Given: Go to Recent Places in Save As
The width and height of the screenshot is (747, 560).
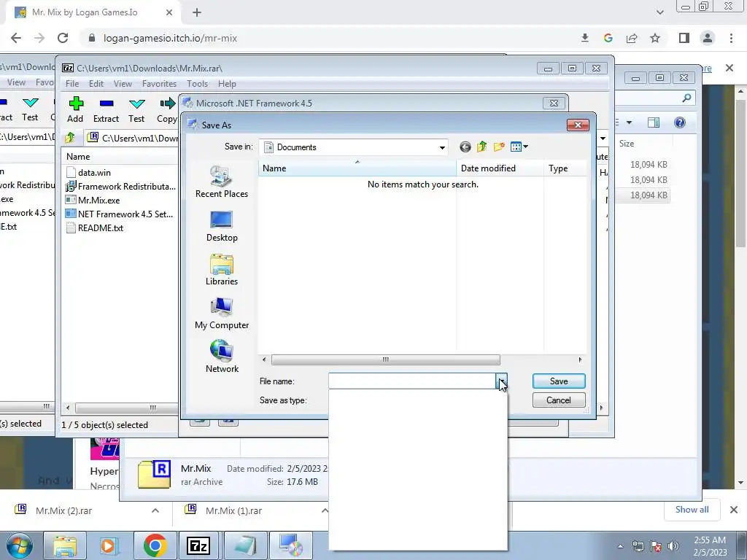Looking at the screenshot, I should [222, 182].
